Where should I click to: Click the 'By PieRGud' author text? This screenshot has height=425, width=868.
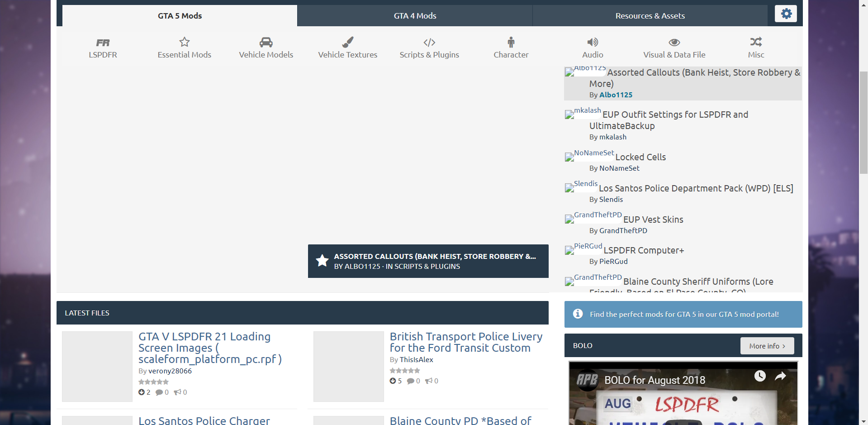[608, 262]
